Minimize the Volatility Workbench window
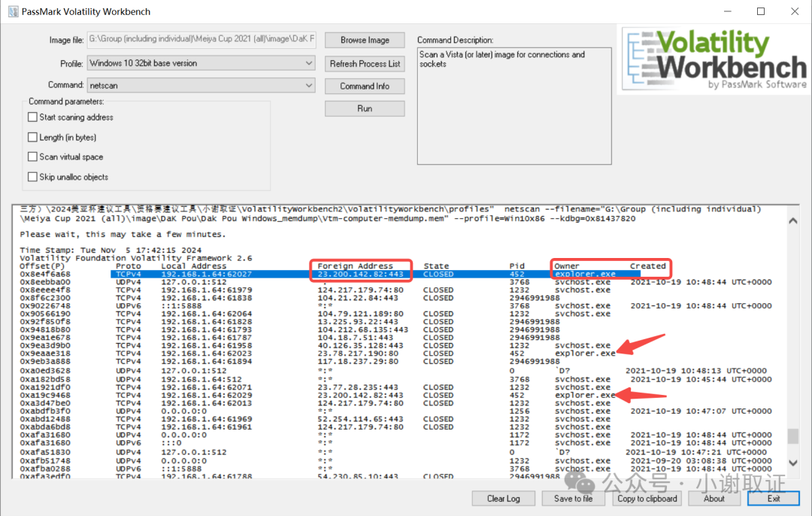This screenshot has height=516, width=812. coord(728,11)
